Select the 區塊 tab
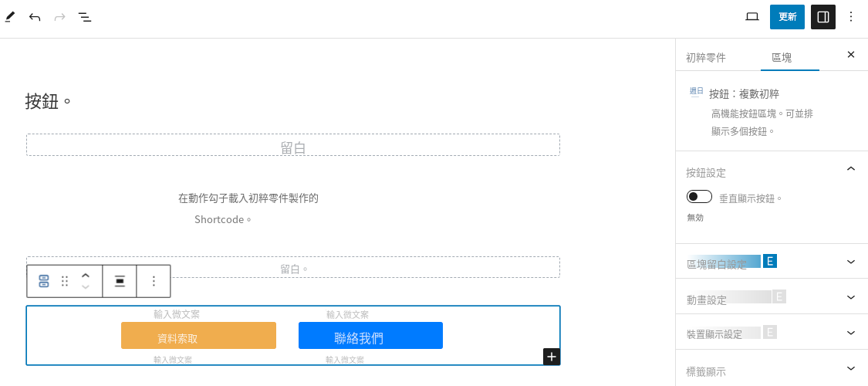 (782, 57)
